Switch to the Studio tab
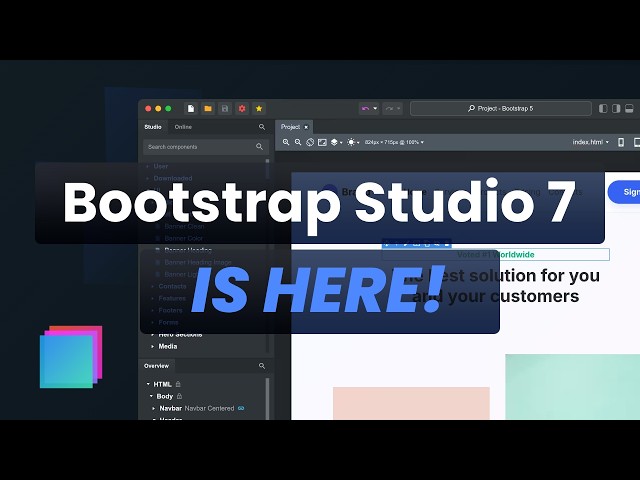The height and width of the screenshot is (480, 640). 153,127
